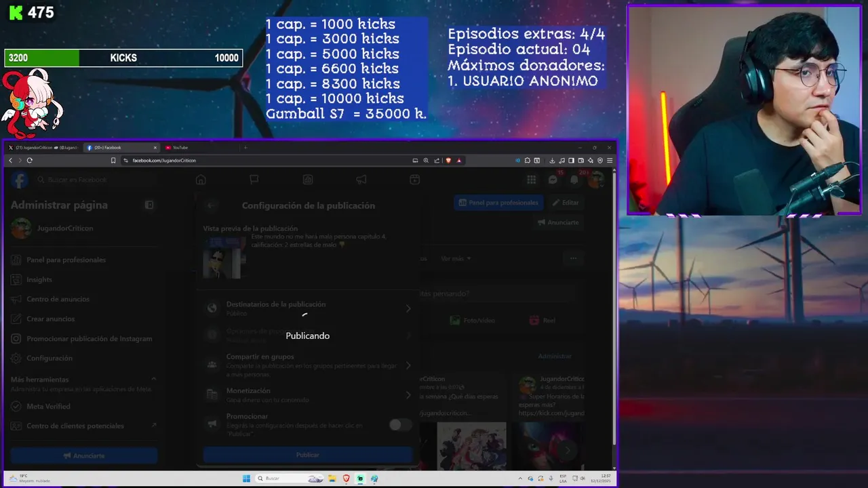The height and width of the screenshot is (488, 868).
Task: Click the Anunciarte button below Editar
Action: [x=558, y=222]
